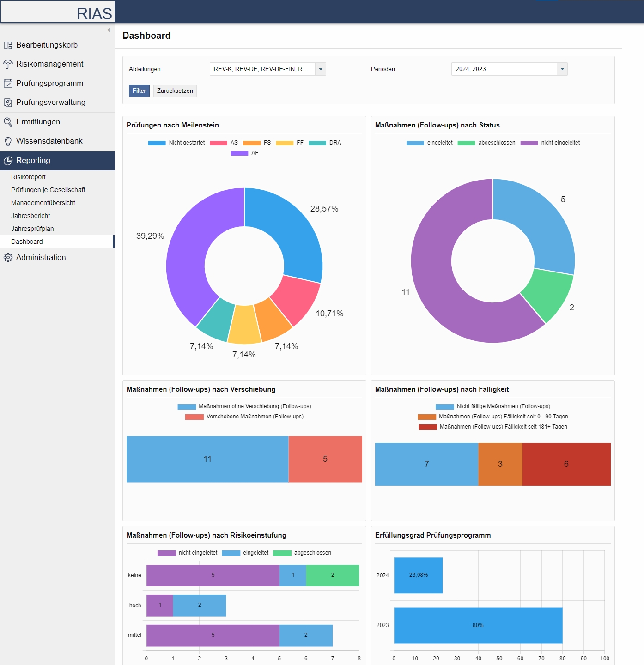This screenshot has width=644, height=665.
Task: Click blue 'hoch' bar segment showing 2
Action: pyautogui.click(x=200, y=605)
